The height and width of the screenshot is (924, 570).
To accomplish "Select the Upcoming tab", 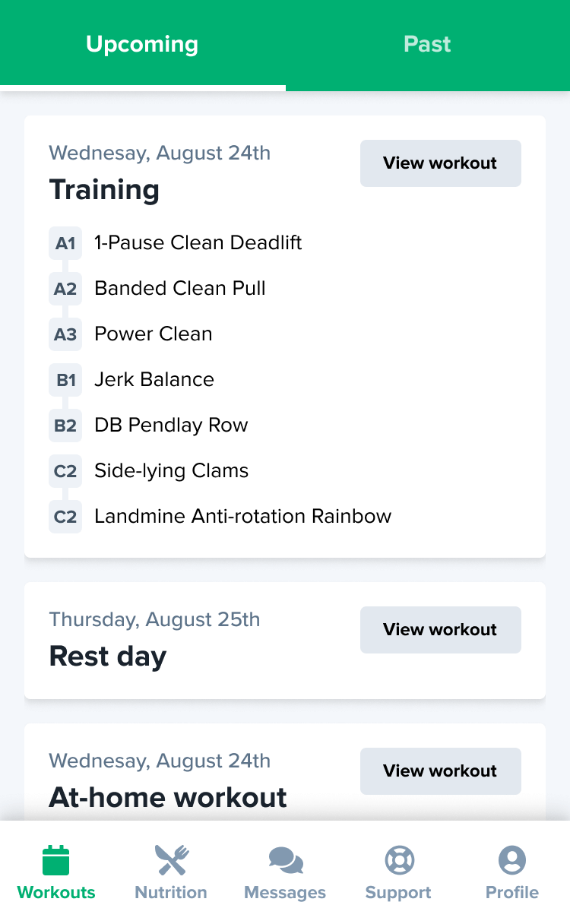I will pyautogui.click(x=142, y=44).
